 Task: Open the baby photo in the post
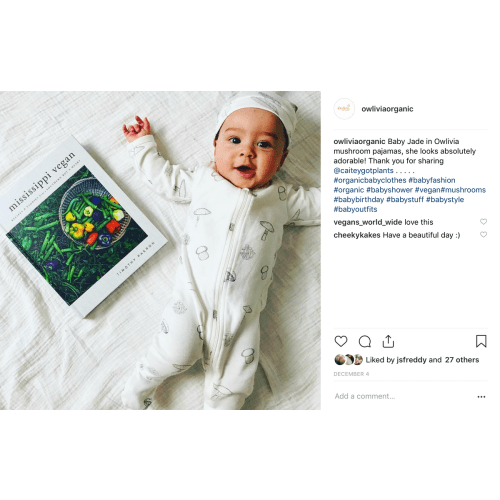(160, 250)
